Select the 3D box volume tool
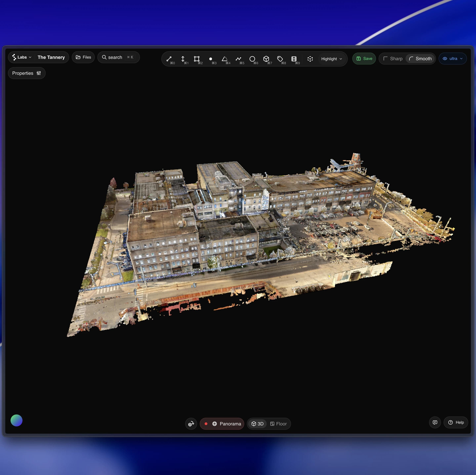This screenshot has width=476, height=475. click(x=266, y=59)
